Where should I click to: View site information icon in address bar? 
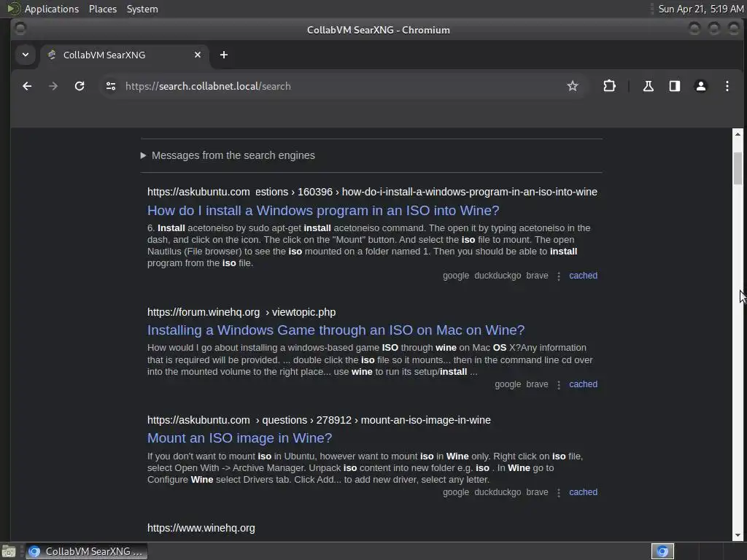(111, 86)
